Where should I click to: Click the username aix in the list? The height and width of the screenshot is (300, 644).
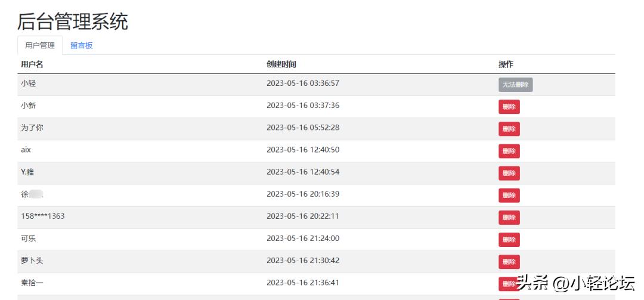(26, 150)
